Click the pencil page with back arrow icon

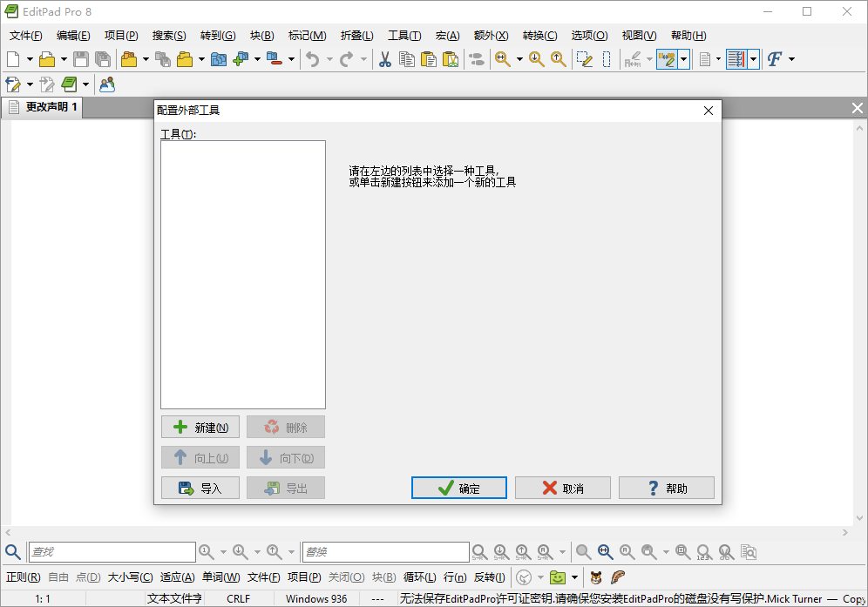pyautogui.click(x=13, y=84)
